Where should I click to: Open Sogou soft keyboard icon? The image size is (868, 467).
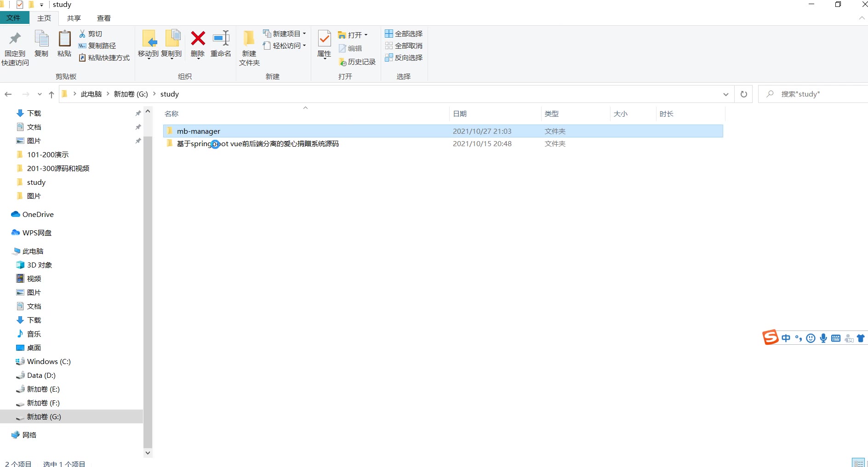836,338
